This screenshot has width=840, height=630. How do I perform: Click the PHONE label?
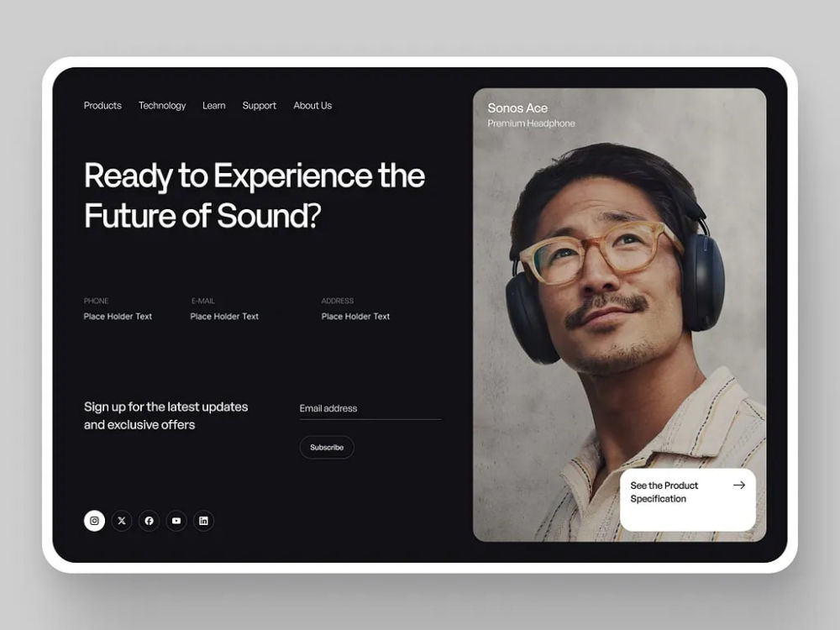tap(96, 301)
